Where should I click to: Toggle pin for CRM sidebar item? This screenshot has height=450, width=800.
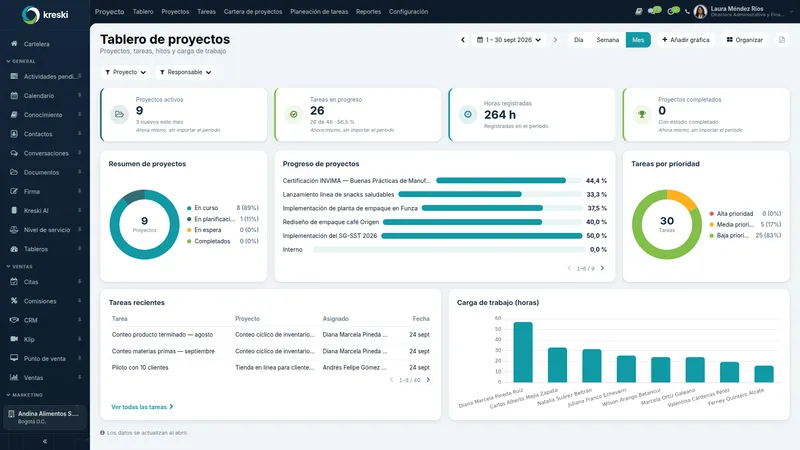[80, 320]
